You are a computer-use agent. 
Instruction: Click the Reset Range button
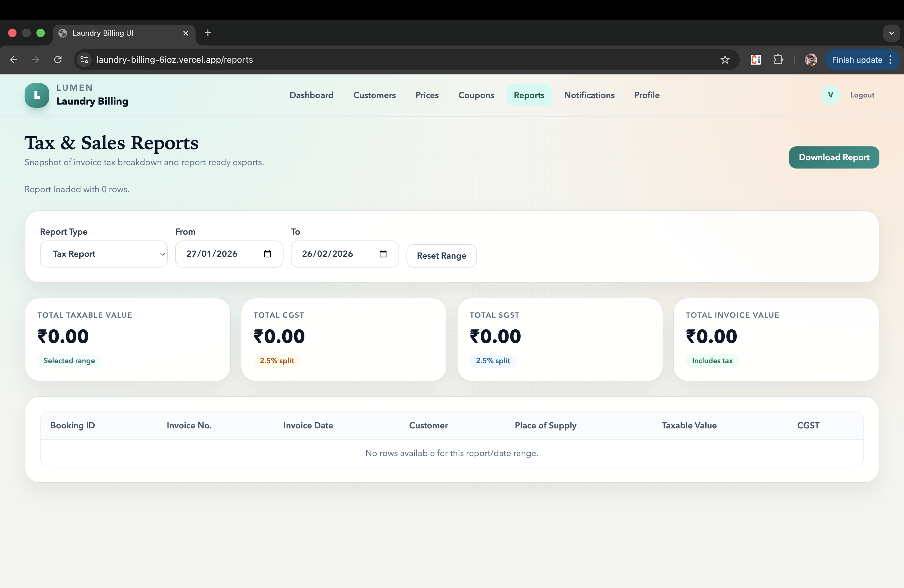(441, 256)
